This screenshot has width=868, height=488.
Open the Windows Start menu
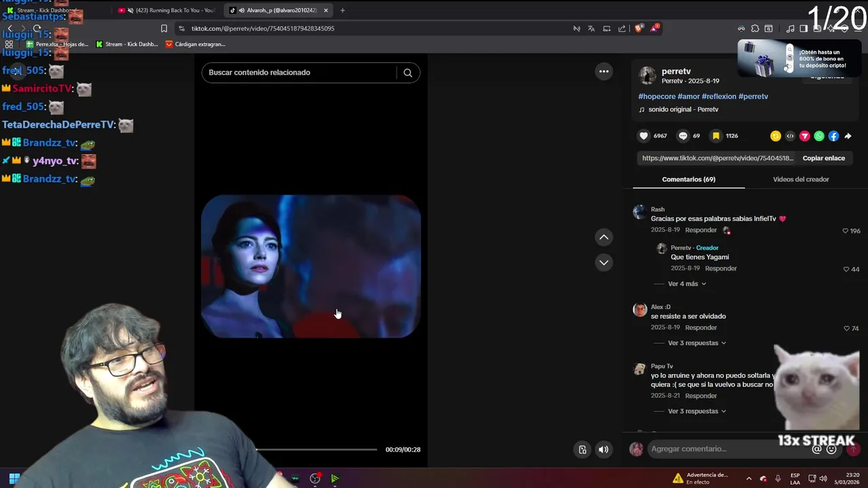pyautogui.click(x=14, y=479)
